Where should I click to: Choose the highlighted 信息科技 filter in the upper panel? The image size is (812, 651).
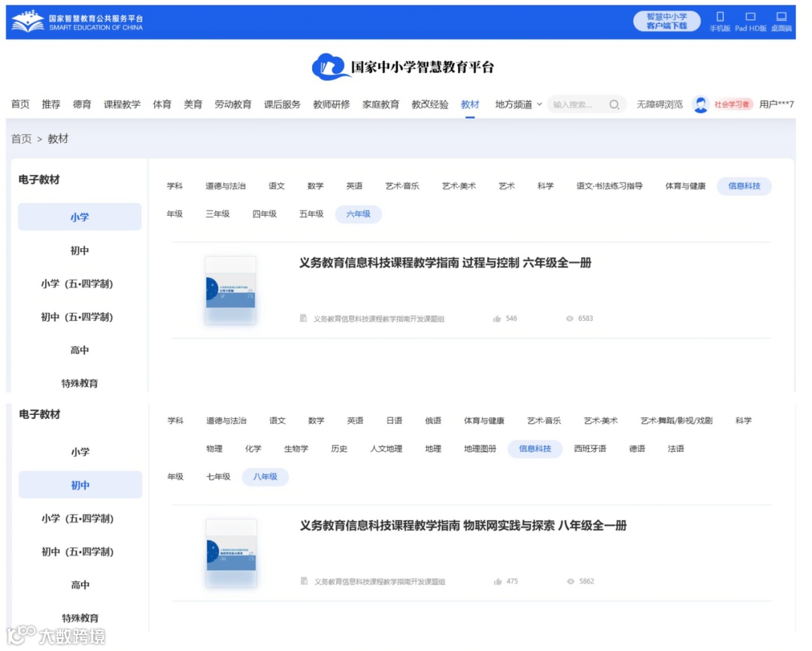744,186
